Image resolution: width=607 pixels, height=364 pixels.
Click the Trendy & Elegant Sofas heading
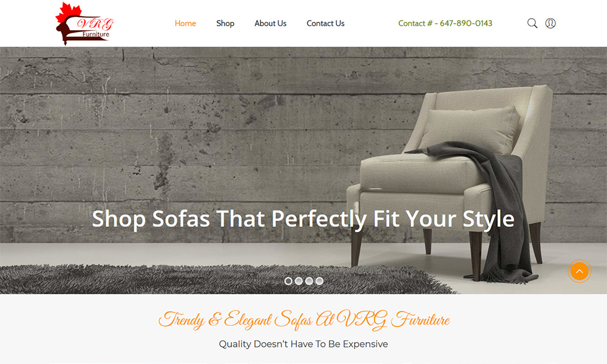[304, 320]
